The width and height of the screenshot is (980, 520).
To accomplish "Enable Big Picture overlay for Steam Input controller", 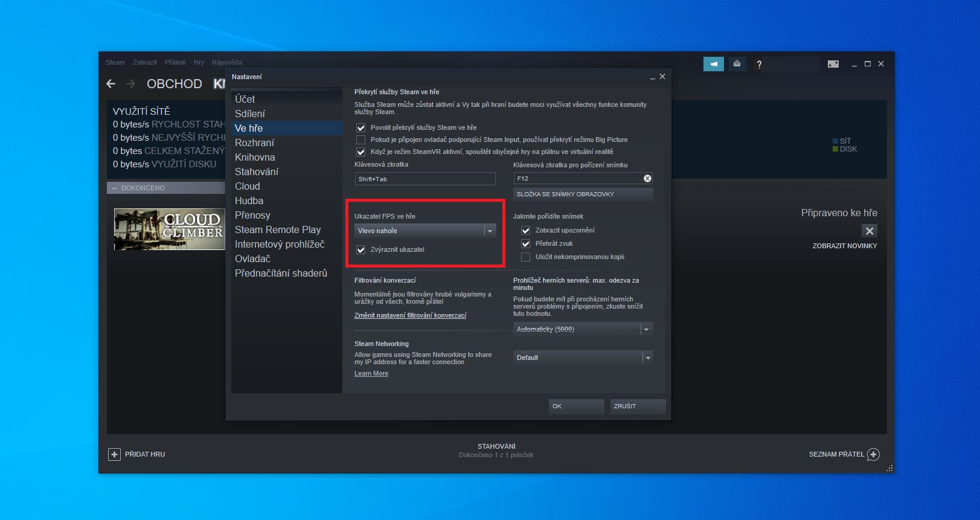I will 360,140.
